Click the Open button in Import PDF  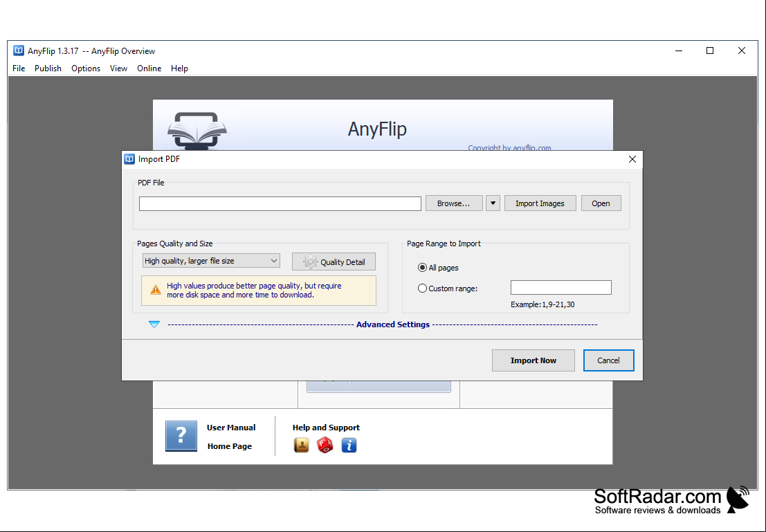pos(601,203)
